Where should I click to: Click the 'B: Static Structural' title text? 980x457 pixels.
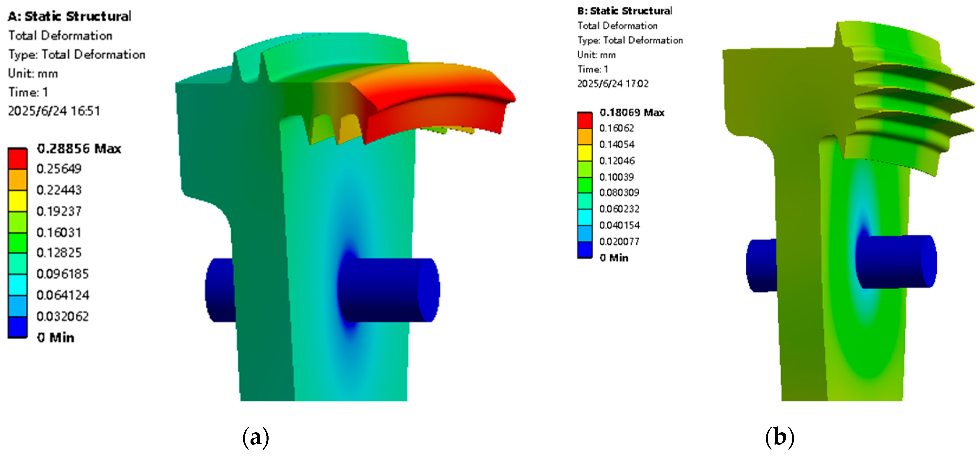(x=624, y=11)
